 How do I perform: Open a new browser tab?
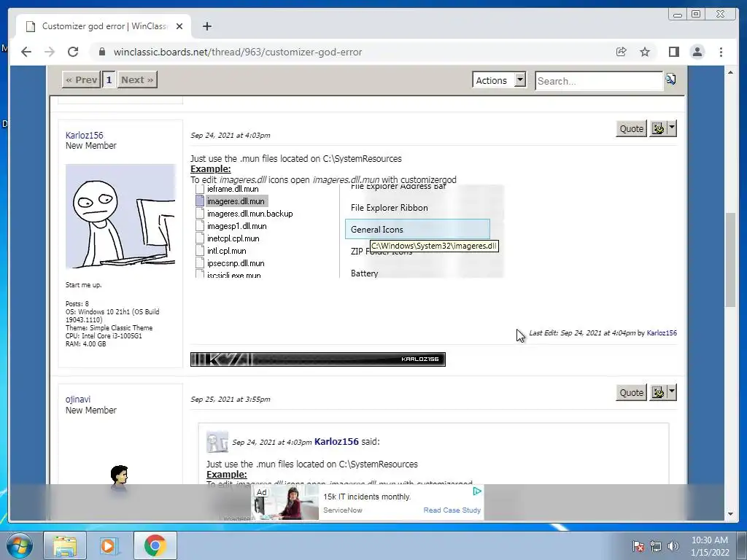(206, 26)
